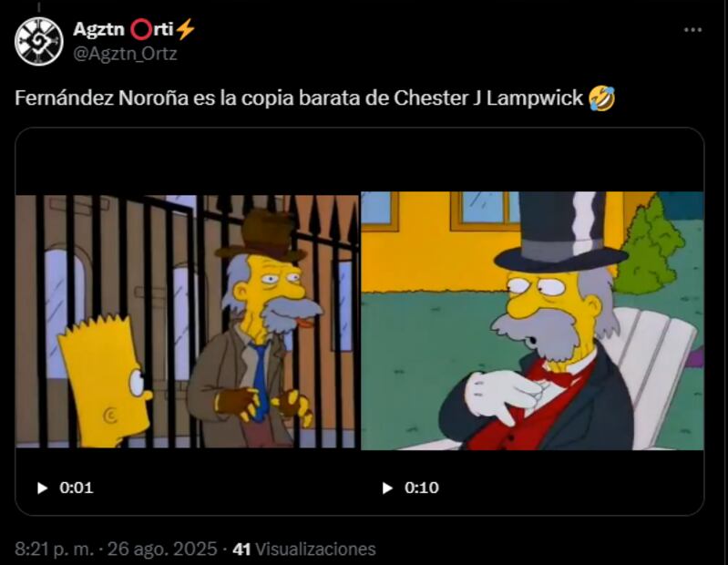Click the top hat in right video
The height and width of the screenshot is (565, 728).
pyautogui.click(x=561, y=231)
